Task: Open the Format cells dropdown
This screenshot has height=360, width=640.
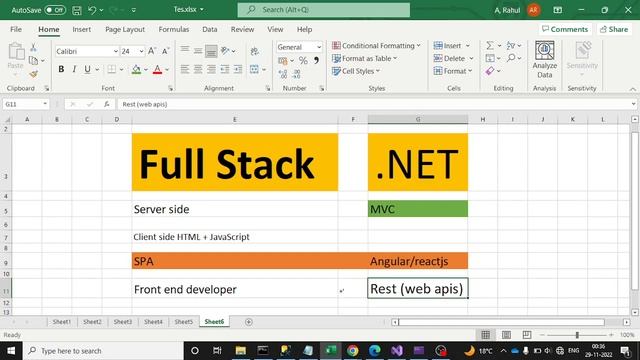Action: (453, 71)
